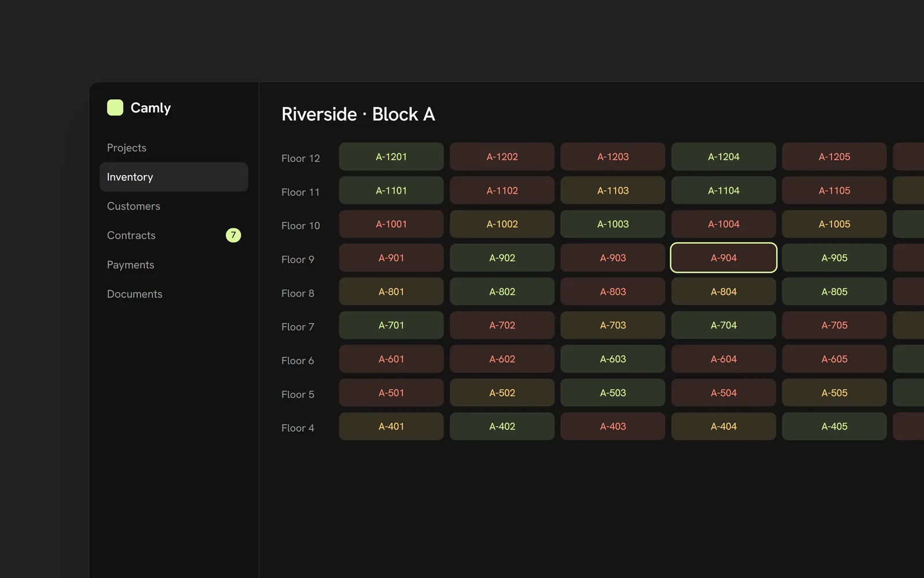Choose unit A-1203
This screenshot has width=924, height=578.
(613, 157)
